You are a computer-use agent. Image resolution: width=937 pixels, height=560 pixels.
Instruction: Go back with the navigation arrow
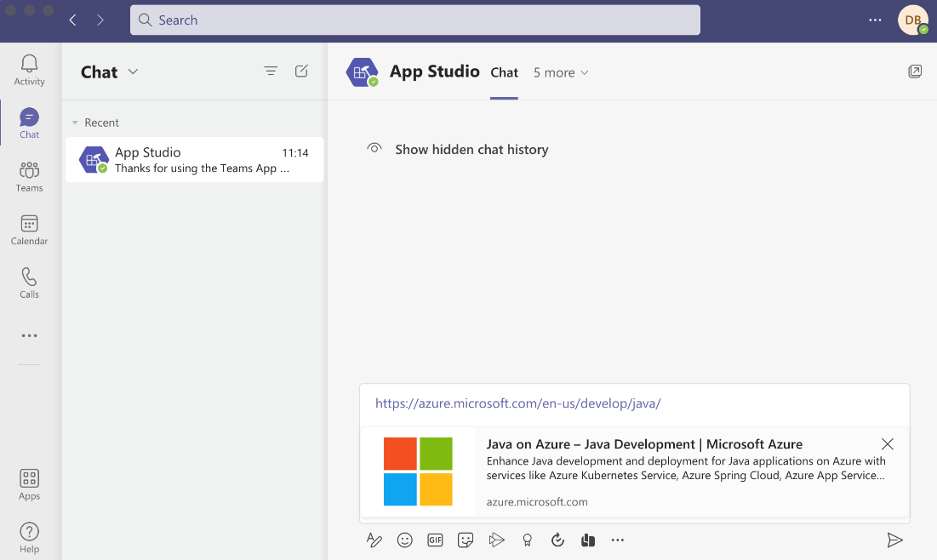pyautogui.click(x=73, y=20)
